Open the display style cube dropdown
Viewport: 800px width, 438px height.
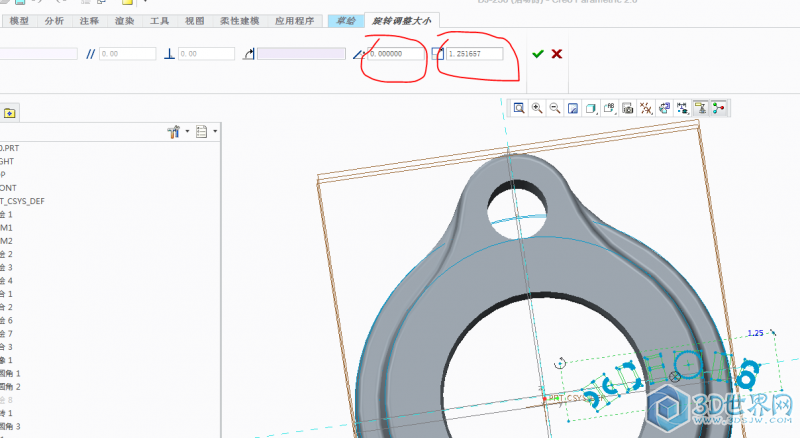tap(591, 108)
